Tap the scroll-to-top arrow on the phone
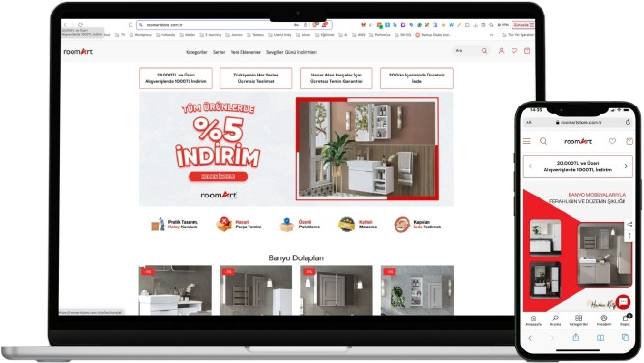This screenshot has height=363, width=644. (629, 236)
